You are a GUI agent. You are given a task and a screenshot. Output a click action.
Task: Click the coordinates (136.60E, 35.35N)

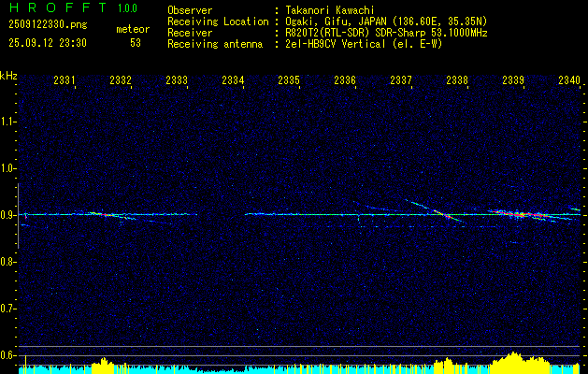(x=440, y=22)
